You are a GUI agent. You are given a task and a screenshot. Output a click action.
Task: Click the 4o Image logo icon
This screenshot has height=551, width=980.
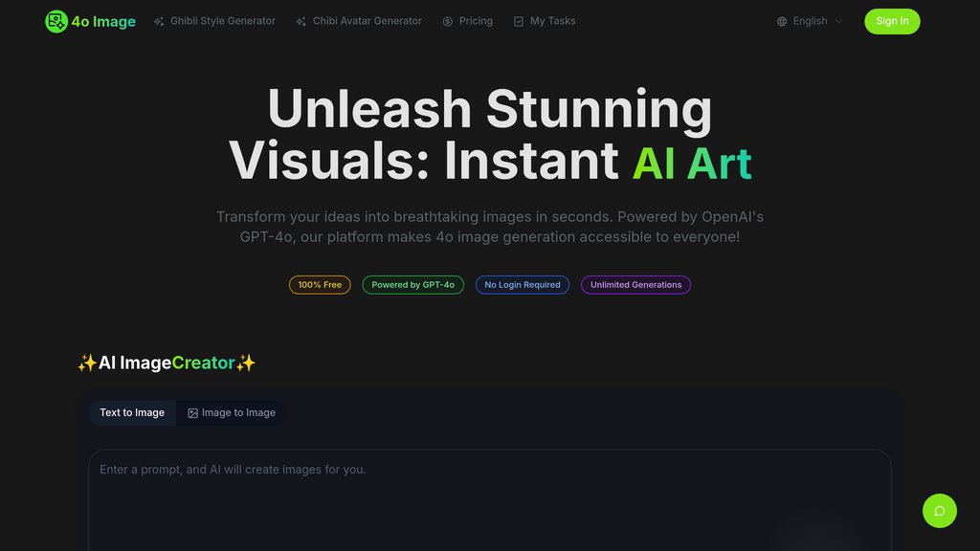tap(56, 21)
